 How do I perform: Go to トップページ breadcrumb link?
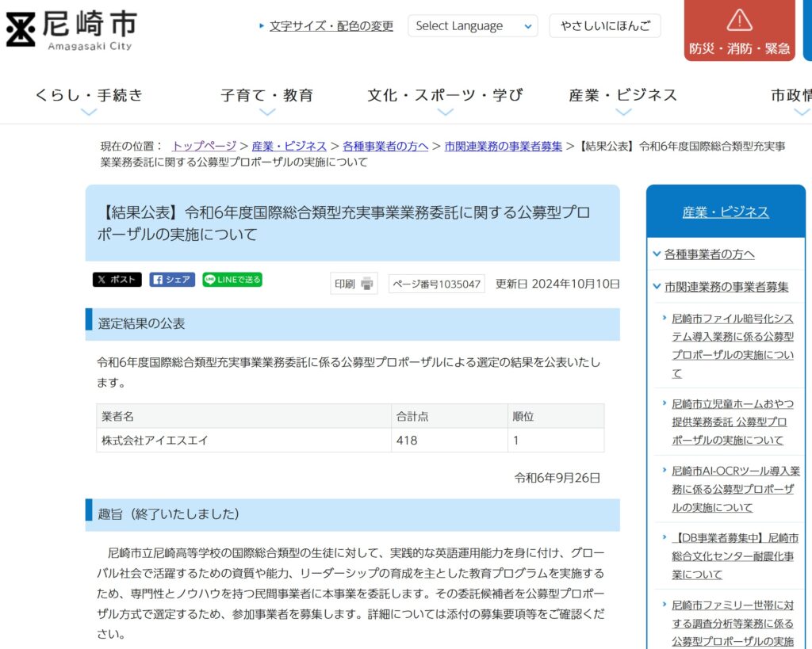204,146
